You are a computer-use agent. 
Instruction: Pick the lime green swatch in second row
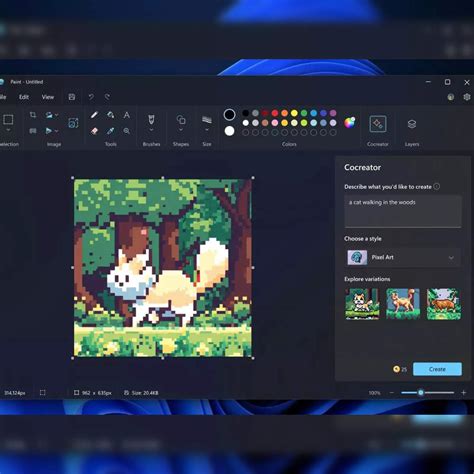304,123
